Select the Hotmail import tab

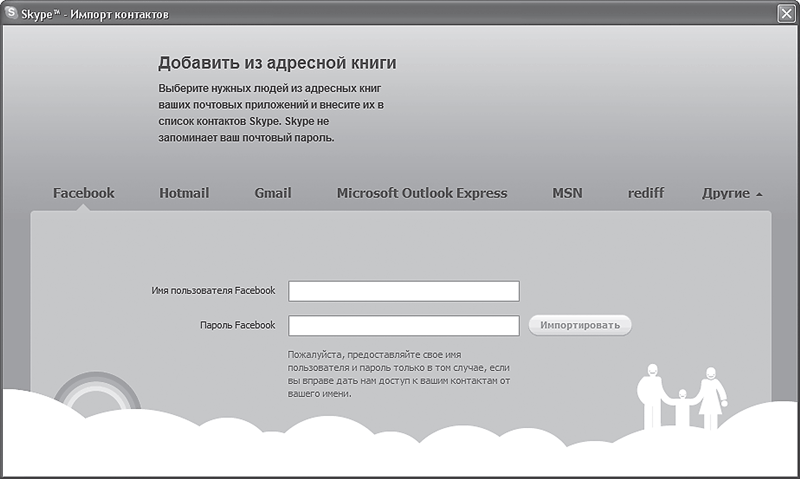pos(184,193)
